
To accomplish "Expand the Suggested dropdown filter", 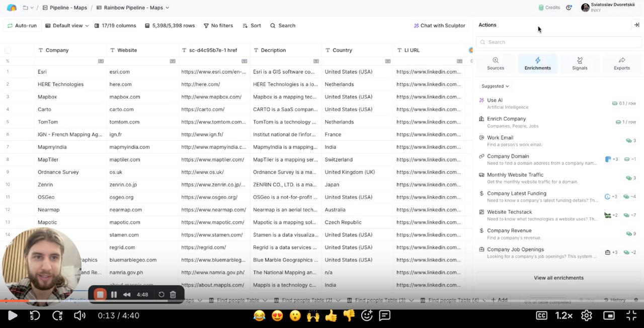I will 495,86.
